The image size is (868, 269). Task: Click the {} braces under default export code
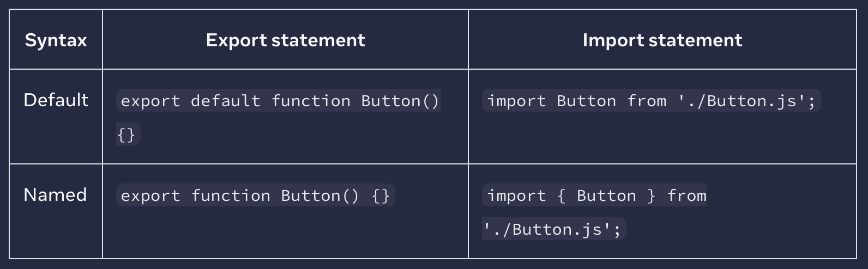coord(128,134)
